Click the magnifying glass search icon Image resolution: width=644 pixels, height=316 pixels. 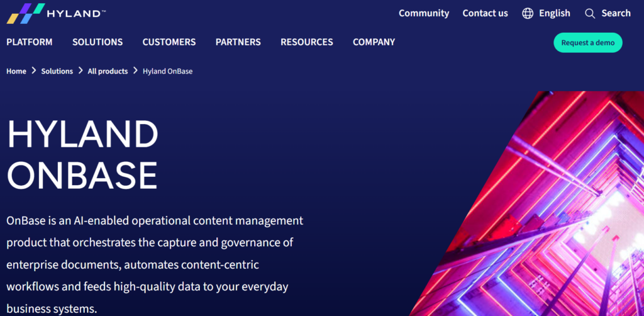[x=590, y=13]
